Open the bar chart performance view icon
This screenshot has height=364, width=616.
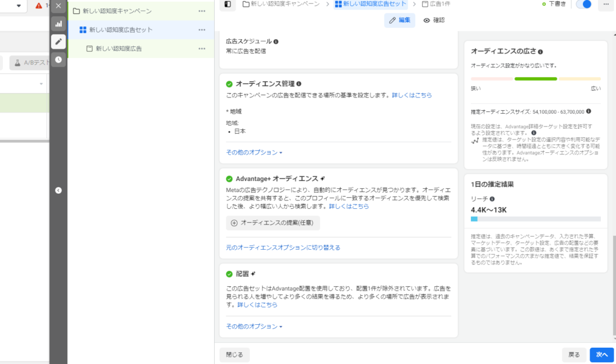58,23
